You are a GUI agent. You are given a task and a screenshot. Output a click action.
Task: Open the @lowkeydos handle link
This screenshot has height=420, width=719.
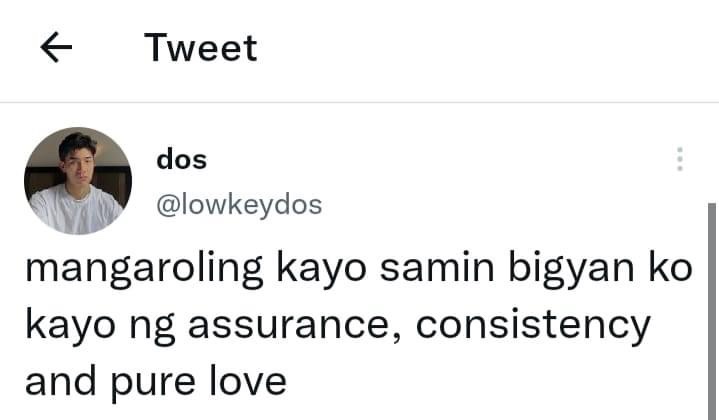click(x=239, y=205)
